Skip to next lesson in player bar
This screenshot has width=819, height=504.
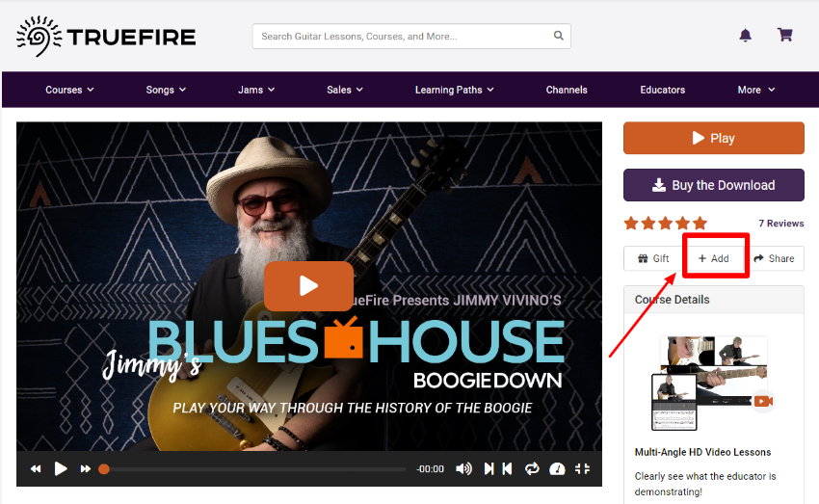[x=489, y=469]
